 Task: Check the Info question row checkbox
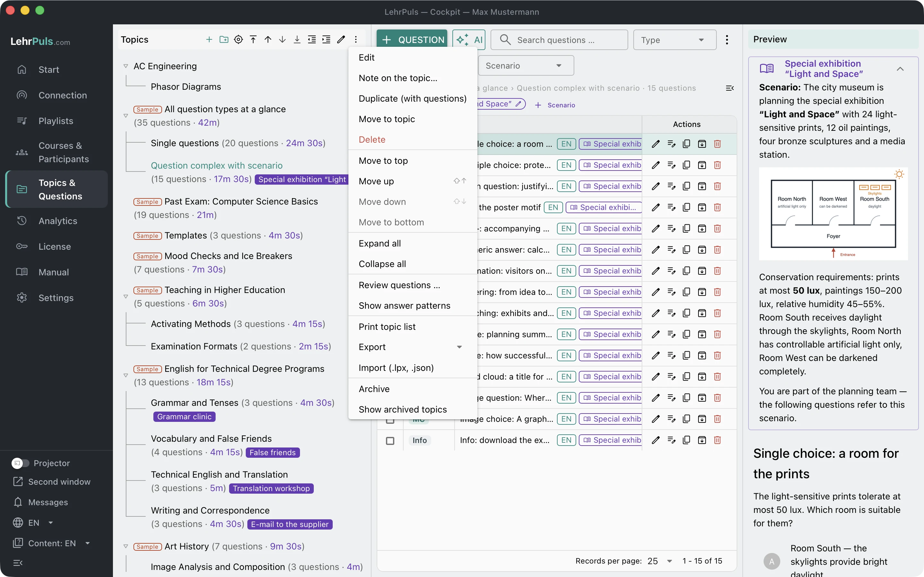[390, 440]
